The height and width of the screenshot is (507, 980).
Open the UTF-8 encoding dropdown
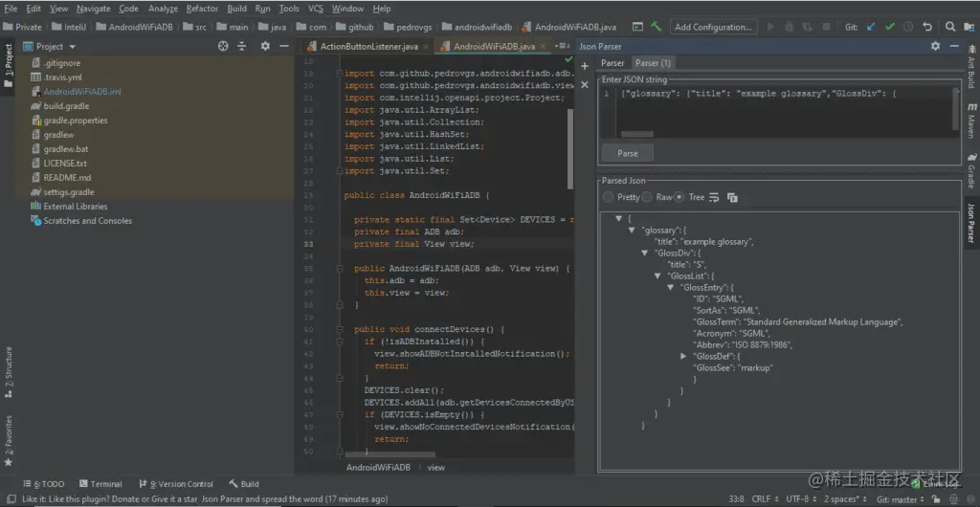tap(800, 499)
